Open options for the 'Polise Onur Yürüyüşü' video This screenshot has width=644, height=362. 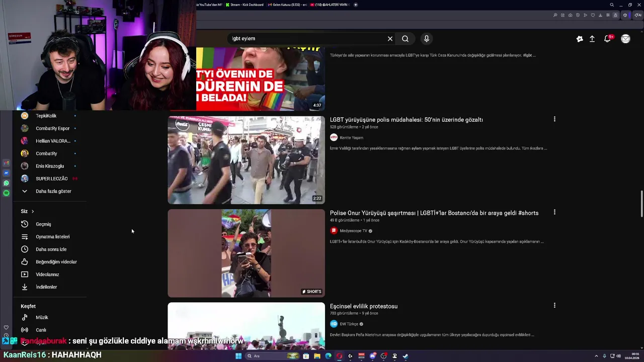554,212
